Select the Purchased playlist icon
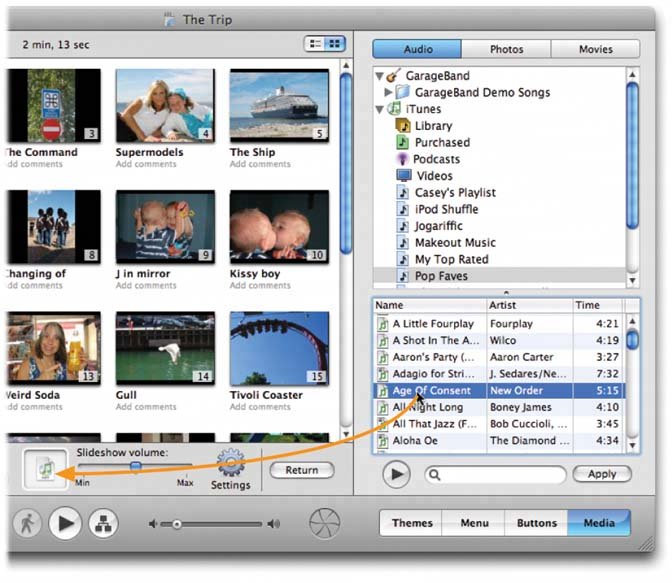672x583 pixels. coord(404,142)
